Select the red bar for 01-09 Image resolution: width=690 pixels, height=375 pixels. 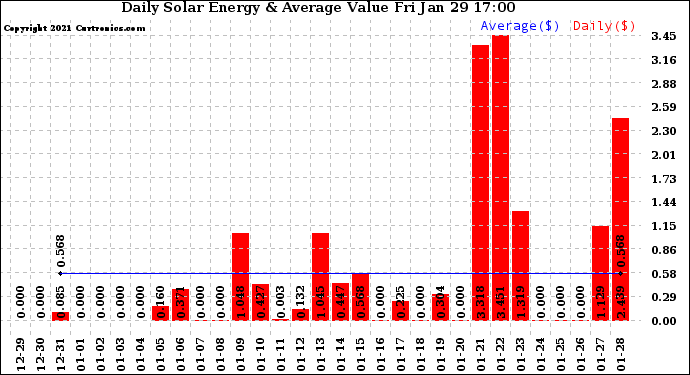tap(241, 277)
